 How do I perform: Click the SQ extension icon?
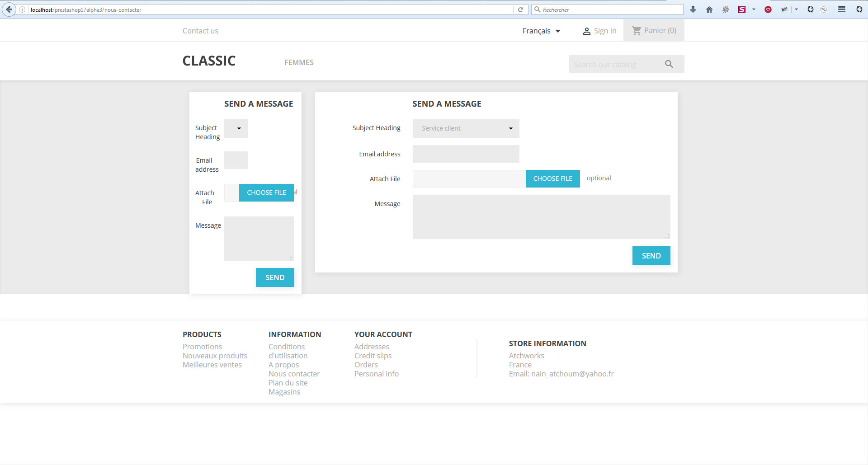click(x=726, y=9)
